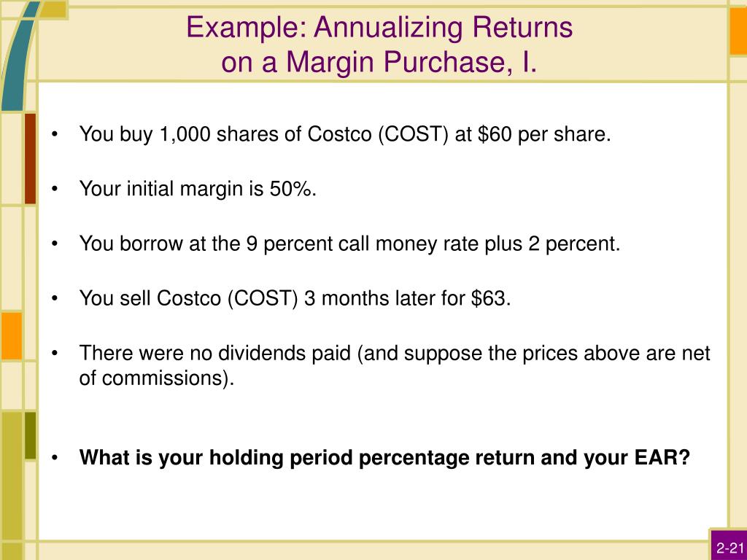Click the bullet point before "You buy"
Screen dimensions: 747x560
(x=56, y=136)
